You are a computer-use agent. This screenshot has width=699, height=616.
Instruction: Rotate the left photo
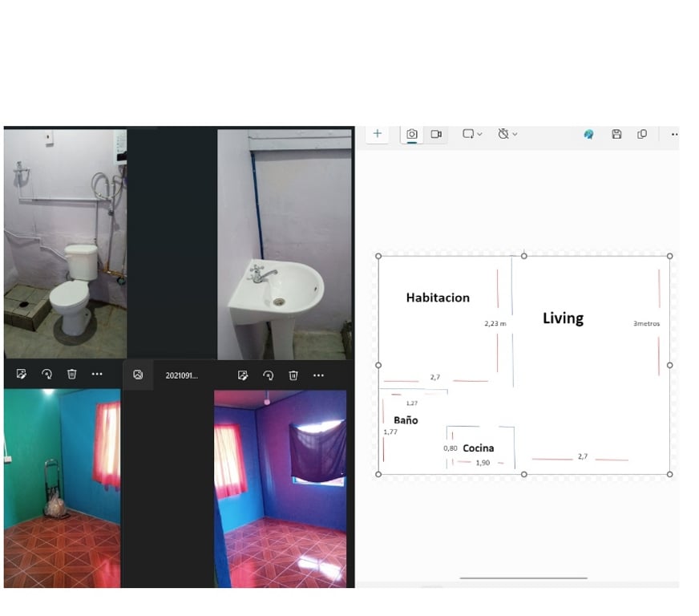click(46, 375)
